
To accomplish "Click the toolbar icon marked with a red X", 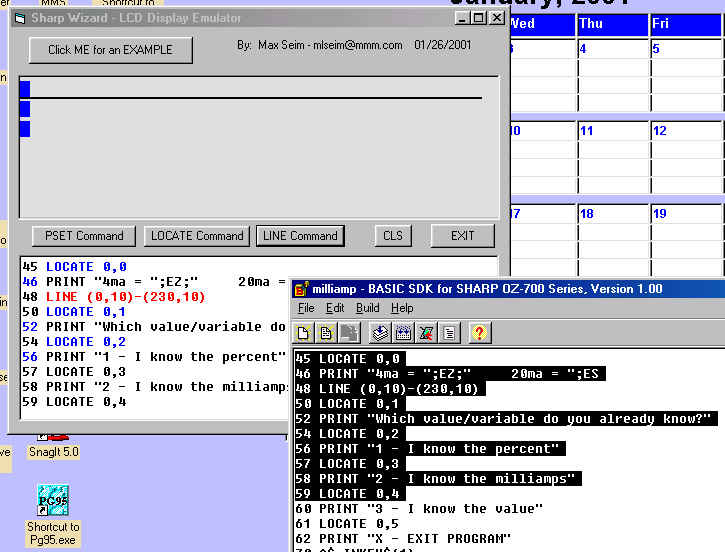I will [426, 333].
